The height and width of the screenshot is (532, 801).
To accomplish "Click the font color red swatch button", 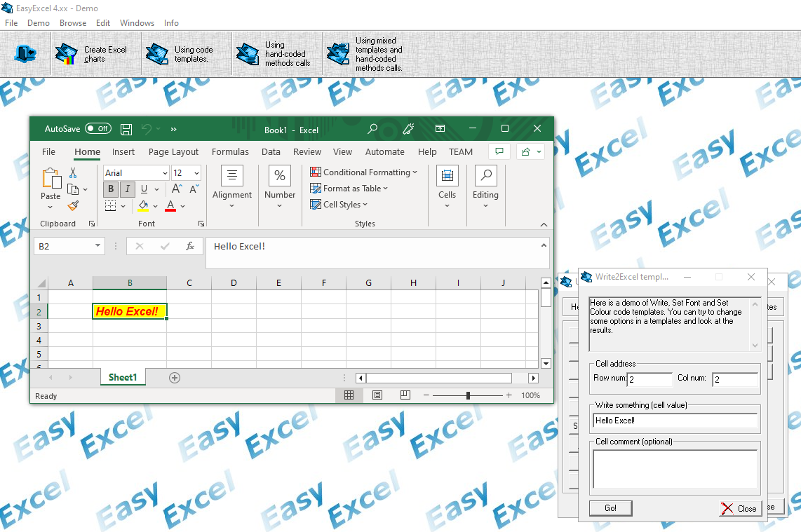I will (x=170, y=206).
